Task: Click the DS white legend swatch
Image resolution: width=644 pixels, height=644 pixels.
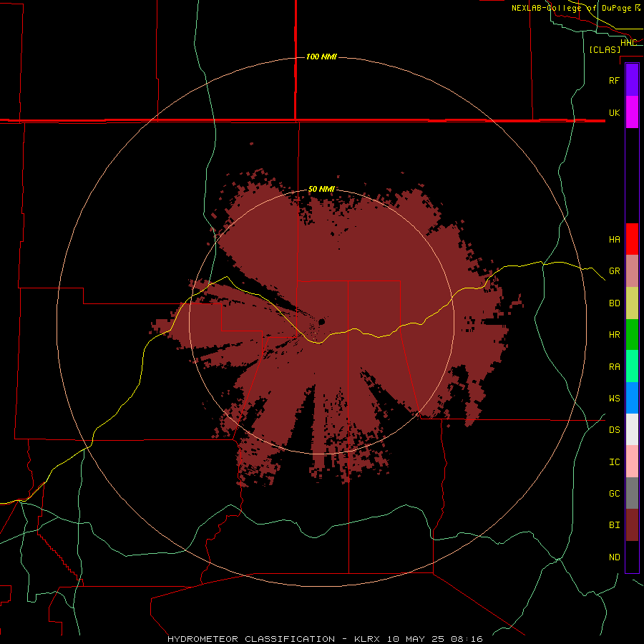Action: point(632,429)
